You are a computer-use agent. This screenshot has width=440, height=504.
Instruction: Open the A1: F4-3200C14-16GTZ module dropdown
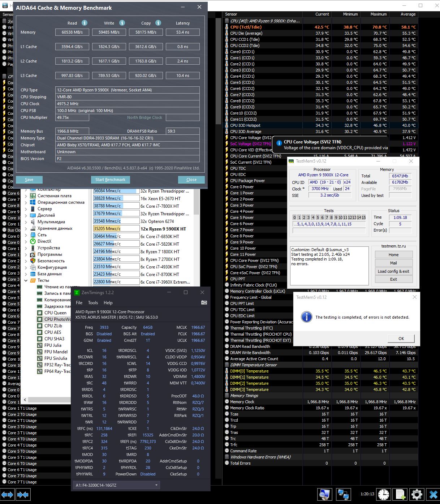(116, 485)
